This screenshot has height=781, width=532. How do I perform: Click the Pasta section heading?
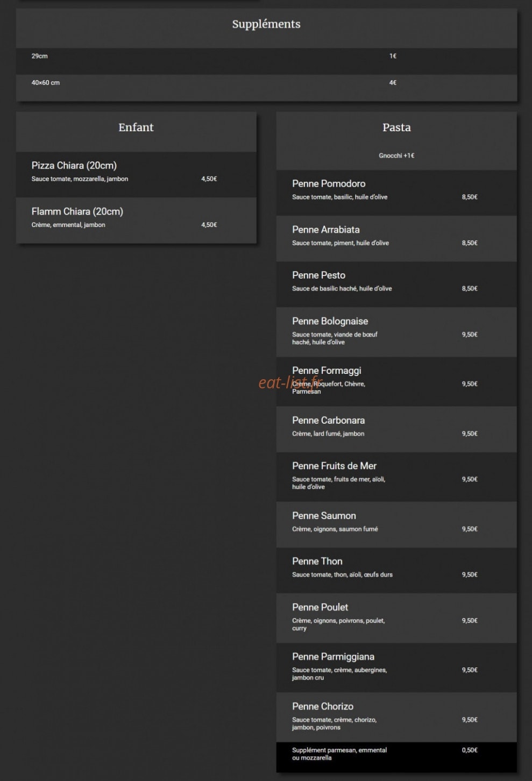[396, 127]
